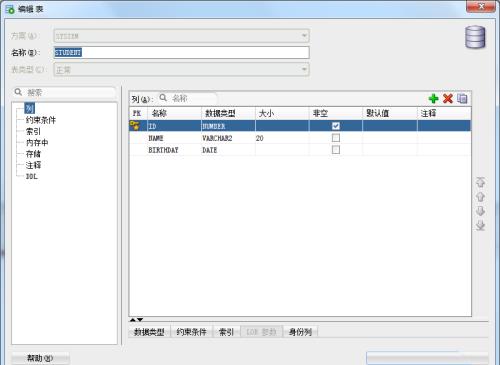Switch to the LOB 参数 bottom tab

pyautogui.click(x=261, y=332)
